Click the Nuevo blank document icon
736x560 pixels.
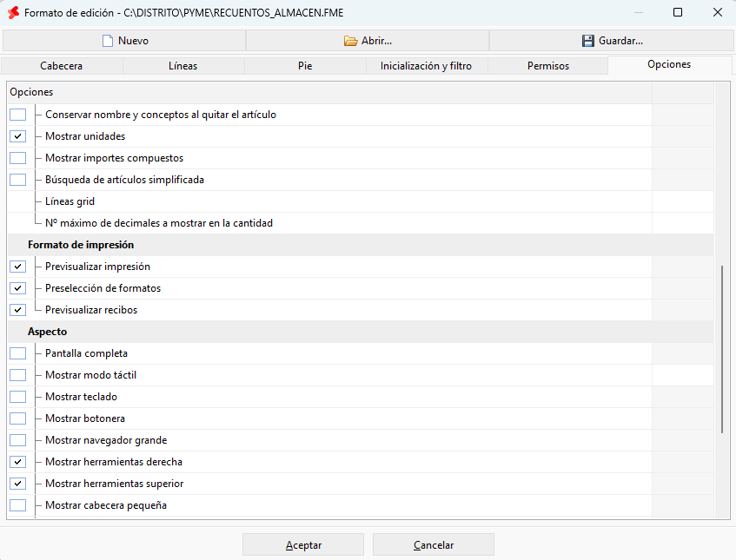[108, 41]
